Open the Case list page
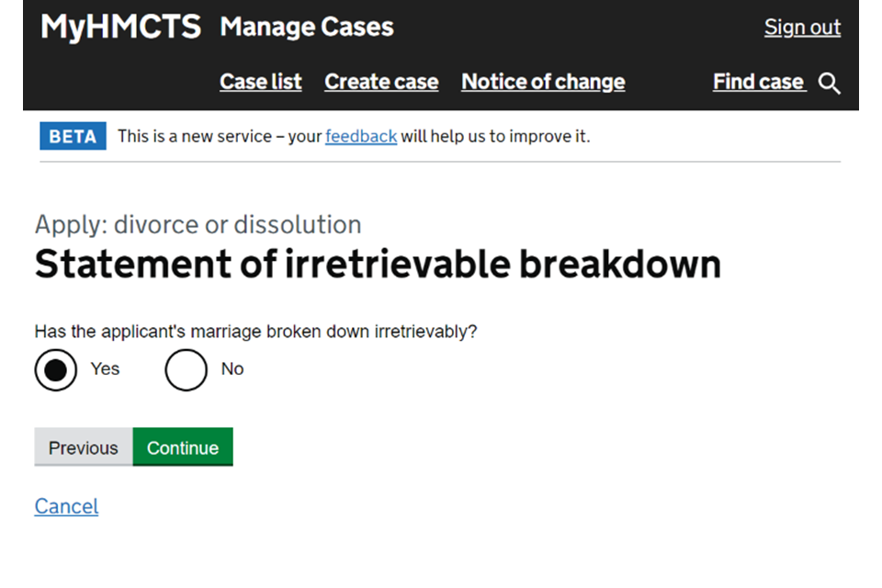 pyautogui.click(x=261, y=82)
